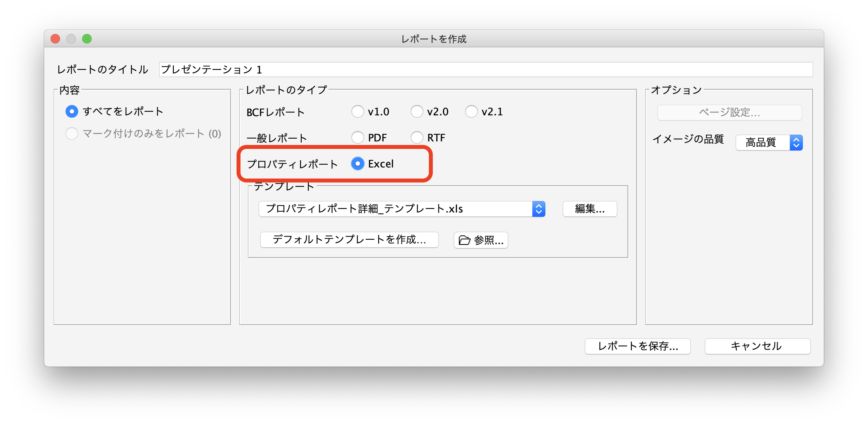Select RTF general report type
868x425 pixels.
click(417, 138)
